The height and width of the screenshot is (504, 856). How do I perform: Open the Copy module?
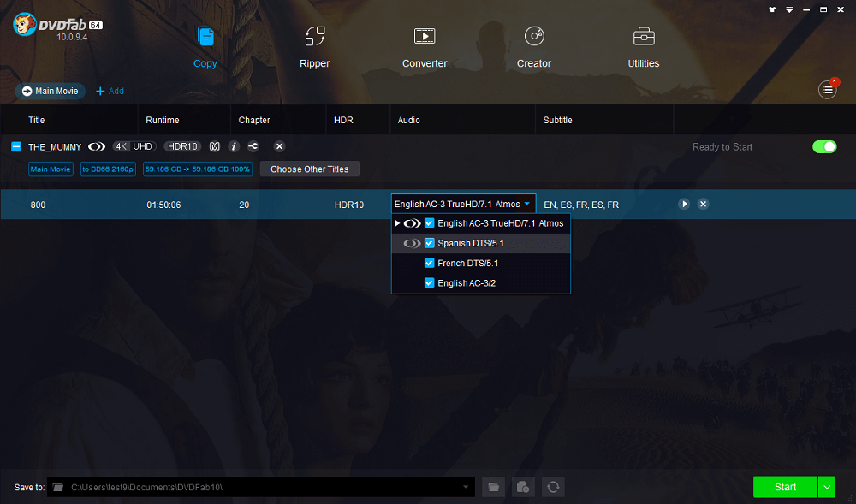coord(205,47)
